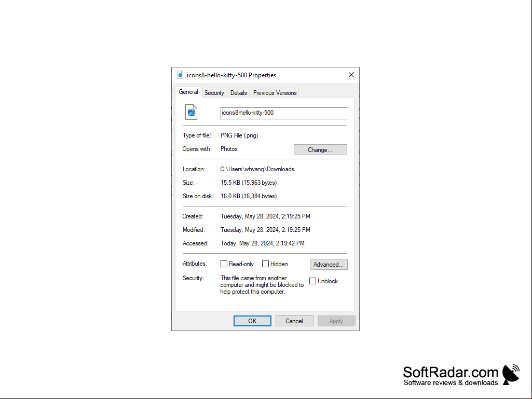The image size is (532, 399).
Task: Click the location path C:\Users\whyang\Downloads
Action: pyautogui.click(x=257, y=169)
